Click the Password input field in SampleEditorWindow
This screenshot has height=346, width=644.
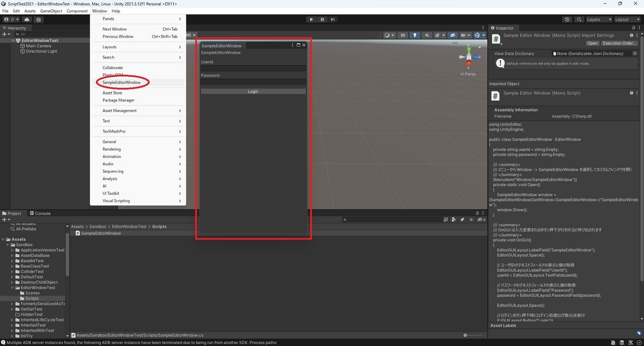click(x=253, y=82)
